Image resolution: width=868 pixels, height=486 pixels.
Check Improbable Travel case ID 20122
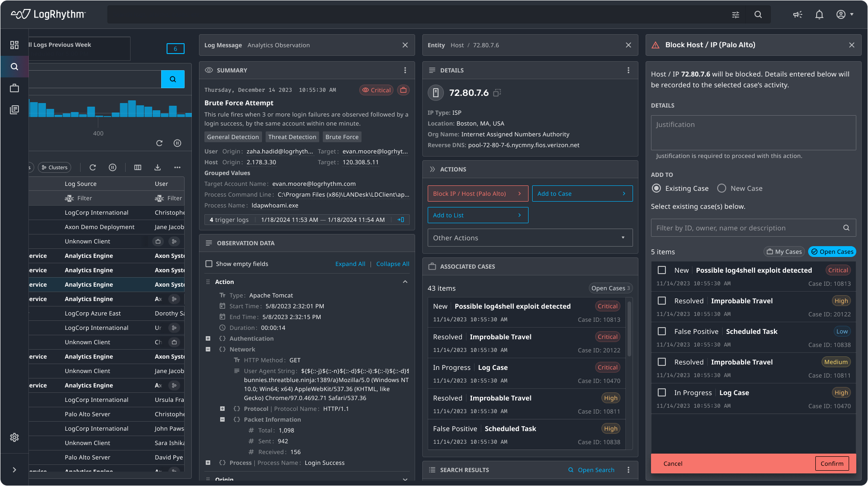click(x=662, y=301)
